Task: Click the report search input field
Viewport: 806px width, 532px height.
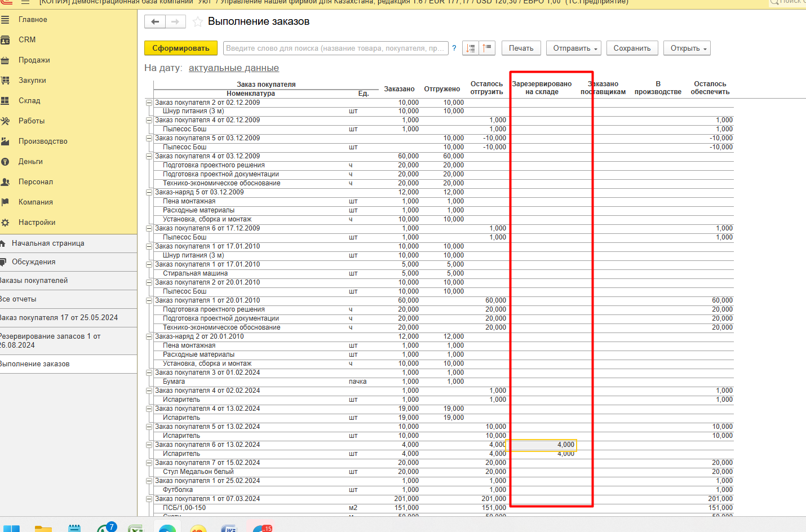Action: [x=335, y=48]
